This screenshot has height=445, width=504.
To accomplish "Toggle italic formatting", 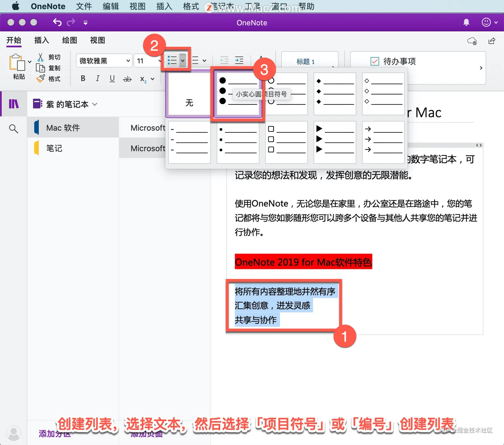I will (98, 78).
